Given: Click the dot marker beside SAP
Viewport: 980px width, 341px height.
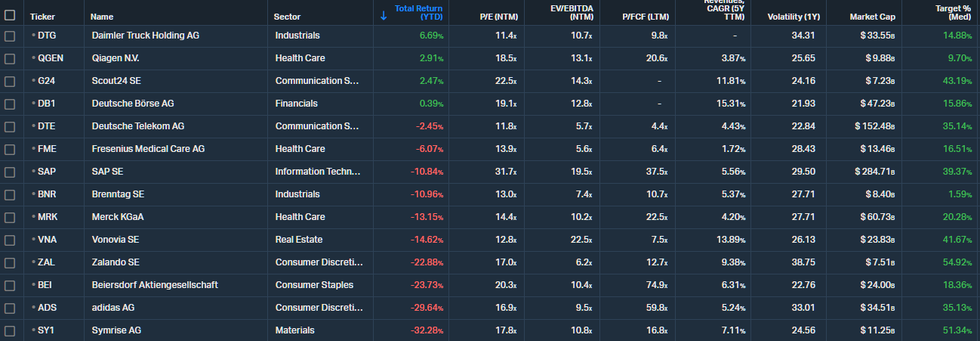Looking at the screenshot, I should [x=33, y=172].
